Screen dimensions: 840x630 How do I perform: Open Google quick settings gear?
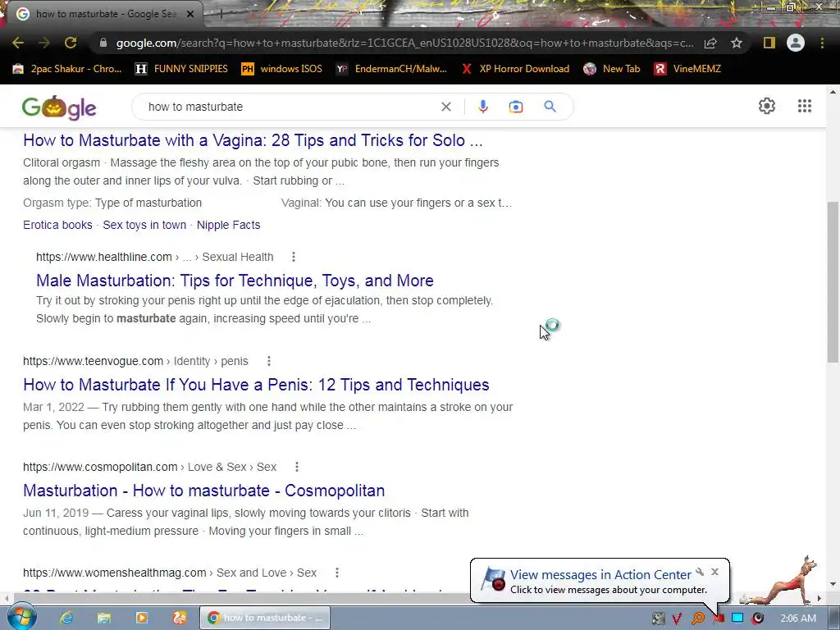[767, 106]
